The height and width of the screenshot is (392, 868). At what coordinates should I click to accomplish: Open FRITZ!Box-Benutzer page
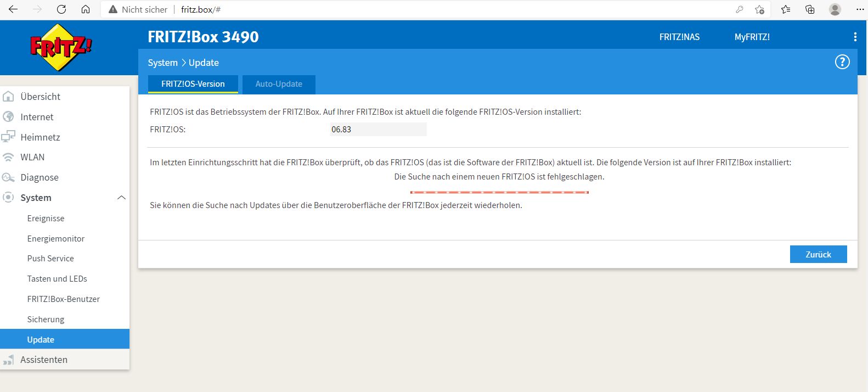(65, 299)
